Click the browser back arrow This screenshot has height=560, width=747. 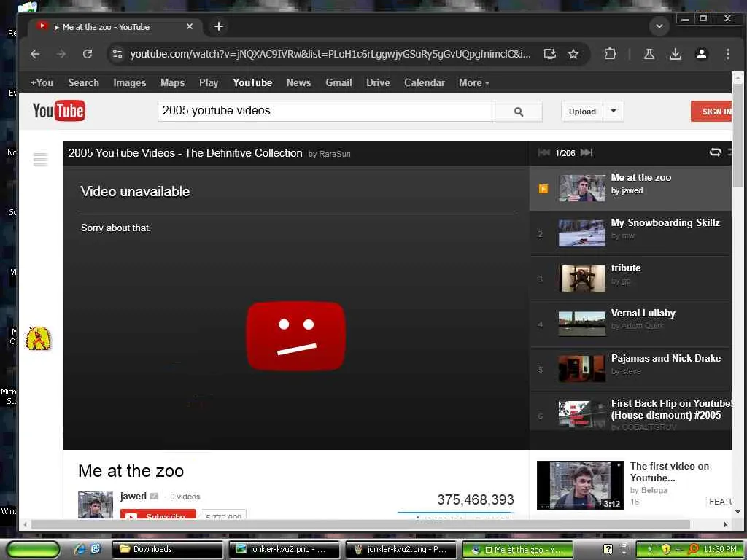[35, 54]
